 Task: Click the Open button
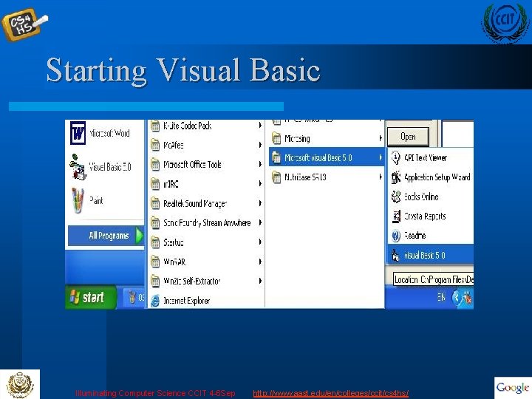[x=408, y=137]
